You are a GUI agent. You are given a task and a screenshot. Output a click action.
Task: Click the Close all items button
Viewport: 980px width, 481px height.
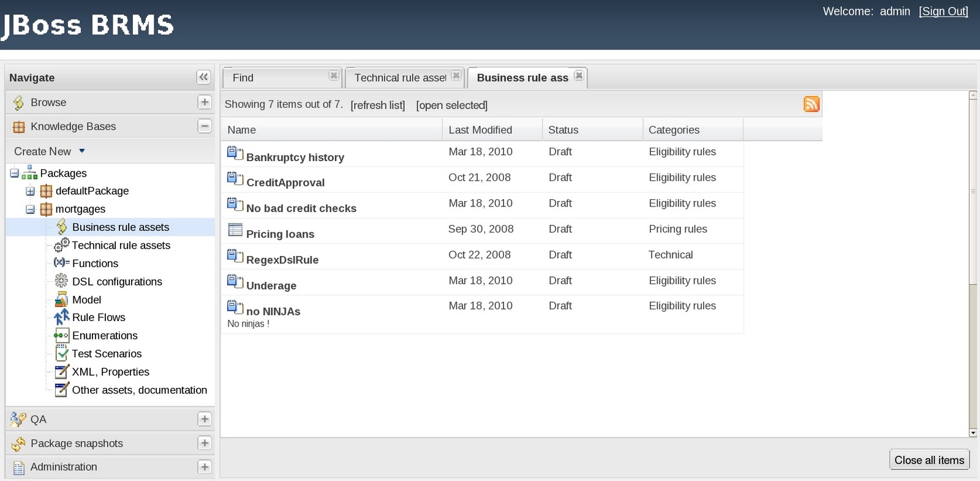click(x=929, y=460)
